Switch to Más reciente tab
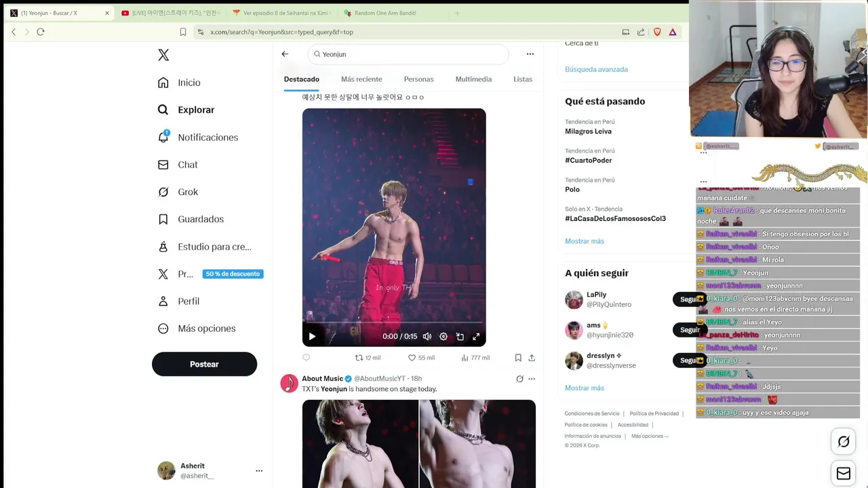Screen dimensions: 868x488 point(361,79)
